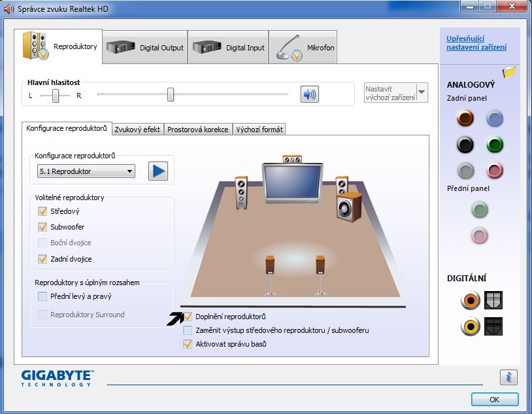
Task: Open the 5.1 Reproduktor configuration dropdown
Action: (86, 171)
